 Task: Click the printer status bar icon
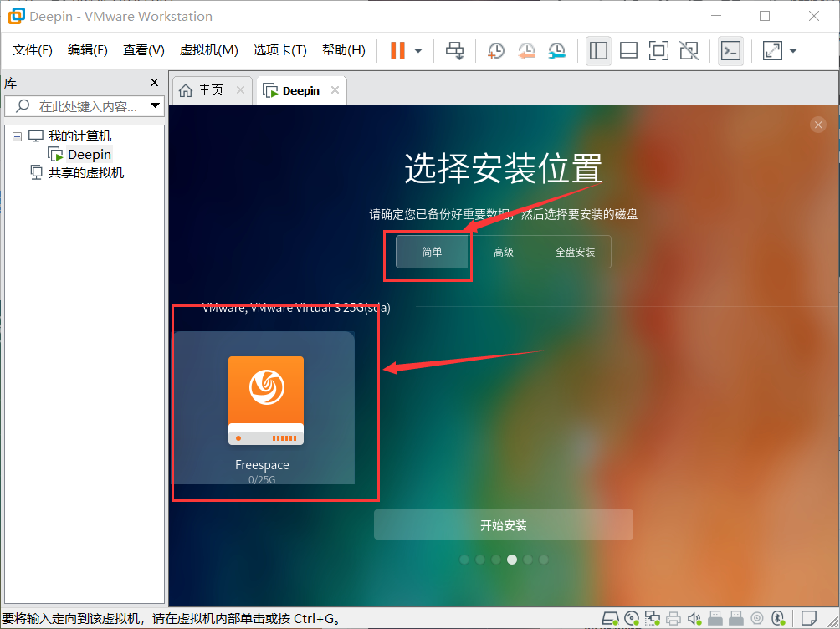coord(674,619)
